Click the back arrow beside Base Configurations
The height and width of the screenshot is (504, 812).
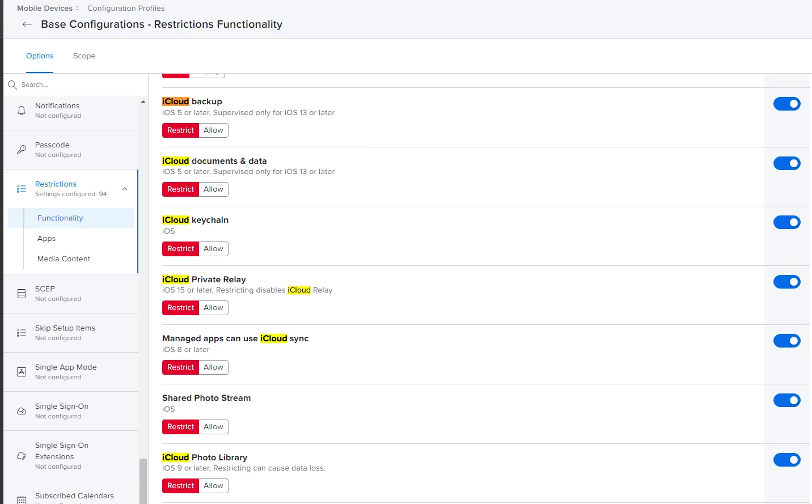tap(27, 24)
